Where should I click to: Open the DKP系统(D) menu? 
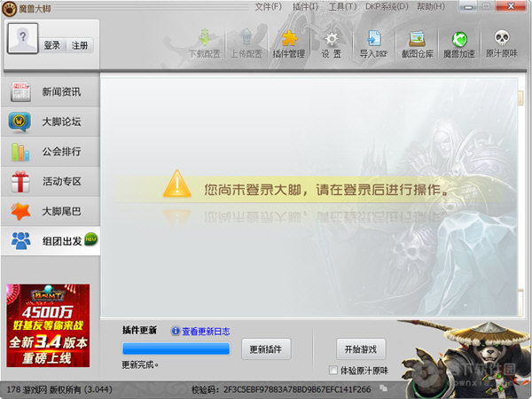click(387, 6)
